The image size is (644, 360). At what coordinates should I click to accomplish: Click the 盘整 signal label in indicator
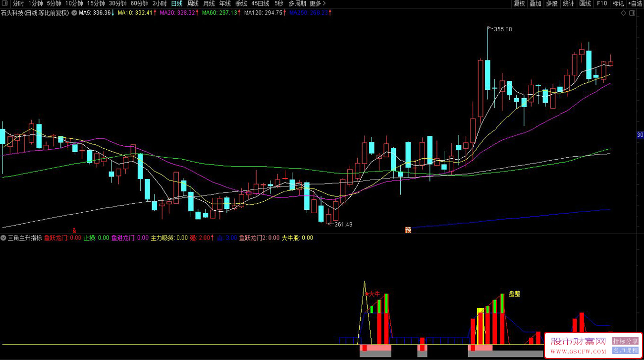pyautogui.click(x=515, y=294)
